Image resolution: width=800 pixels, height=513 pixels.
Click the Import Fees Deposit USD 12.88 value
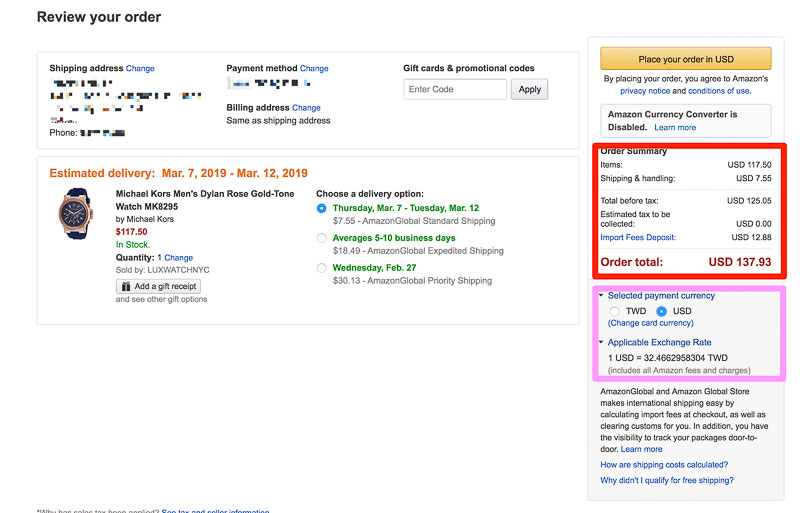pyautogui.click(x=751, y=237)
